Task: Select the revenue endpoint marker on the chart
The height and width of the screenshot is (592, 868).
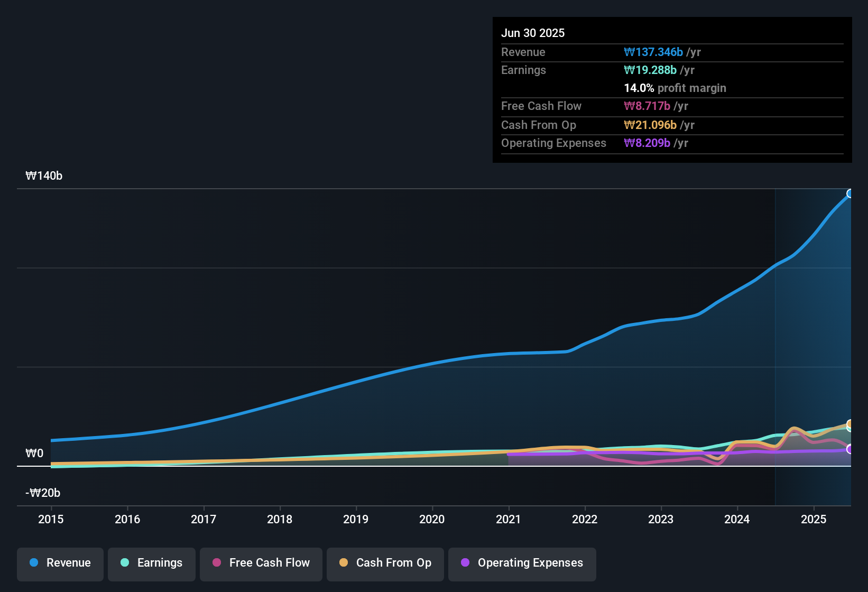Action: (x=850, y=194)
